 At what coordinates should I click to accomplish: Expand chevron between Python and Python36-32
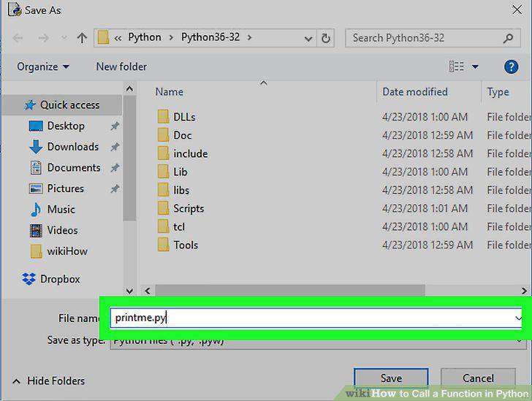coord(171,37)
